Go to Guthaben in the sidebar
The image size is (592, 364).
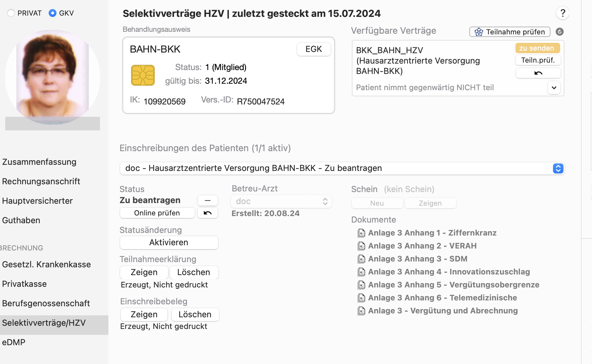[21, 220]
